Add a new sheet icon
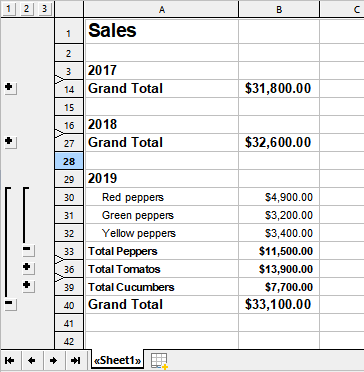The width and height of the screenshot is (364, 372). [159, 361]
